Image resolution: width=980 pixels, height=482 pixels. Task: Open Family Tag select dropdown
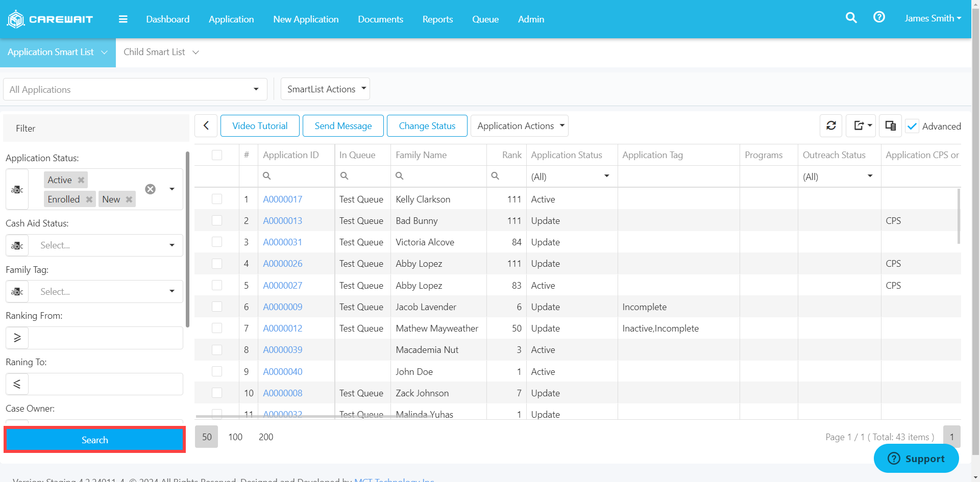(106, 292)
